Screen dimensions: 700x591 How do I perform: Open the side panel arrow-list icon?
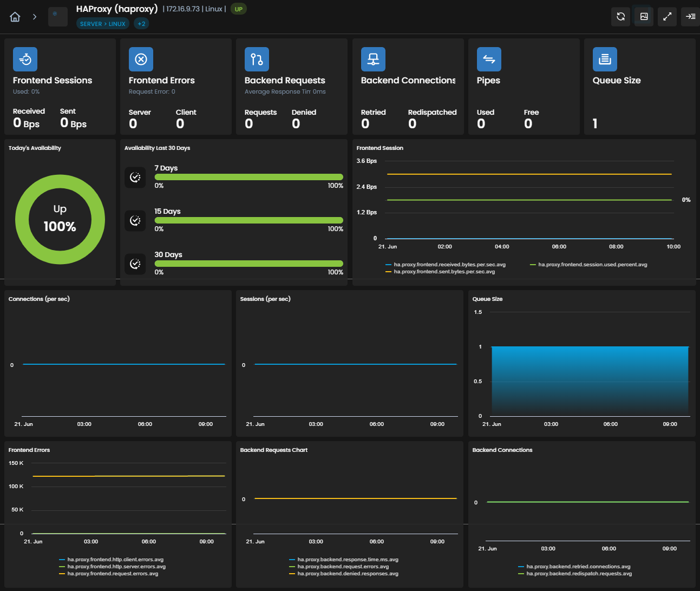point(690,16)
